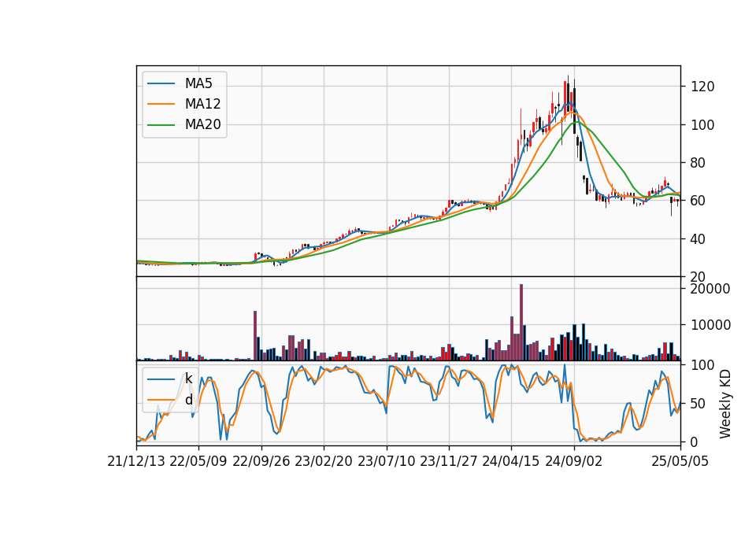The height and width of the screenshot is (543, 756).
Task: Click the 25/05/05 date tick label
Action: tap(680, 461)
